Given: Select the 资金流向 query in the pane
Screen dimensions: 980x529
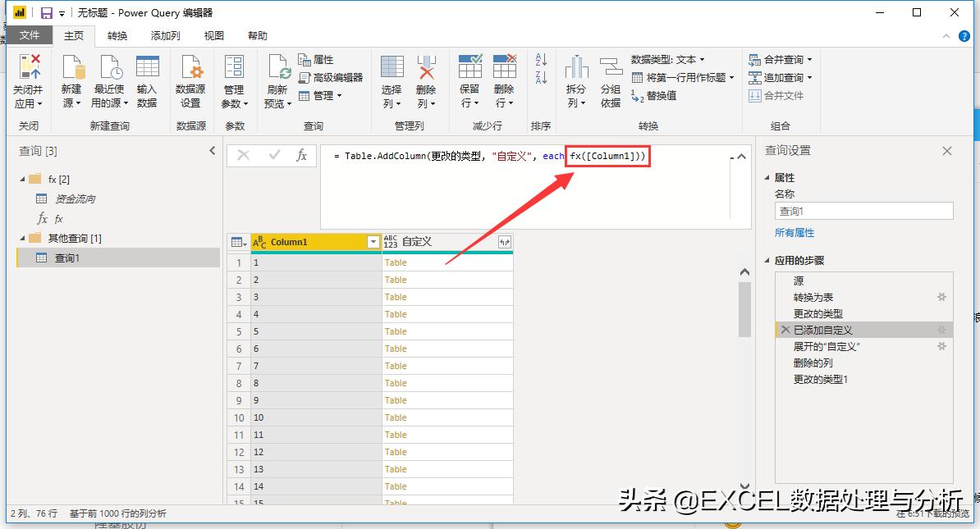Looking at the screenshot, I should (74, 198).
